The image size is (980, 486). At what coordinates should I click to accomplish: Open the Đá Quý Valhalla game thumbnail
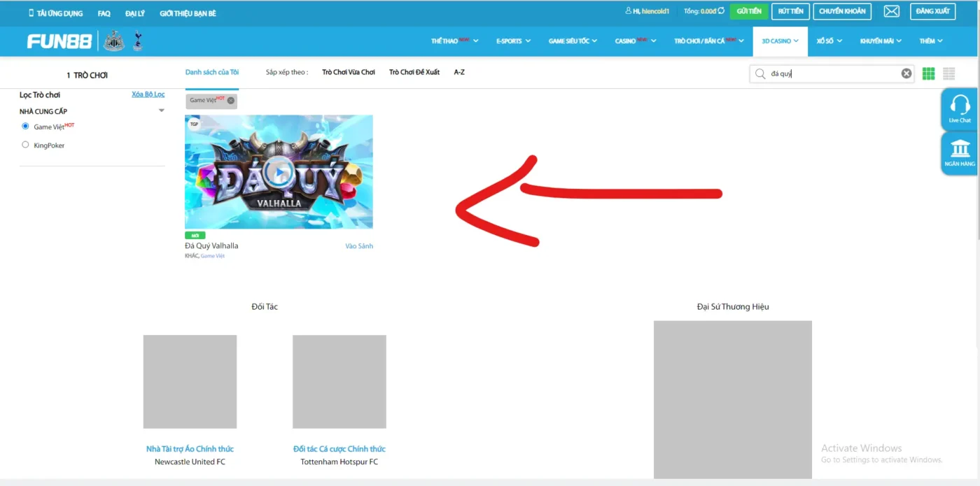(279, 172)
